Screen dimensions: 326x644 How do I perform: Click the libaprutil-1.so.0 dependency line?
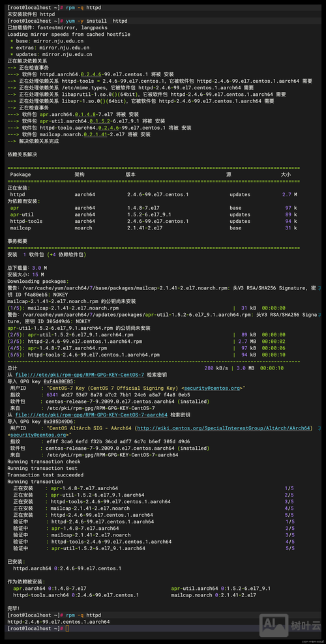(147, 94)
